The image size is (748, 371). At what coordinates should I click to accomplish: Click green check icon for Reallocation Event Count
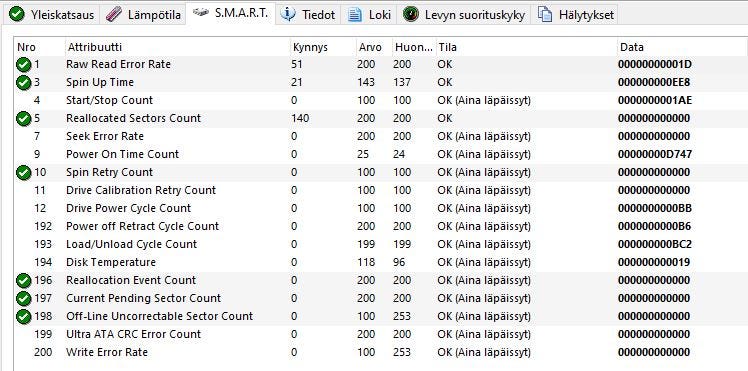pos(23,280)
